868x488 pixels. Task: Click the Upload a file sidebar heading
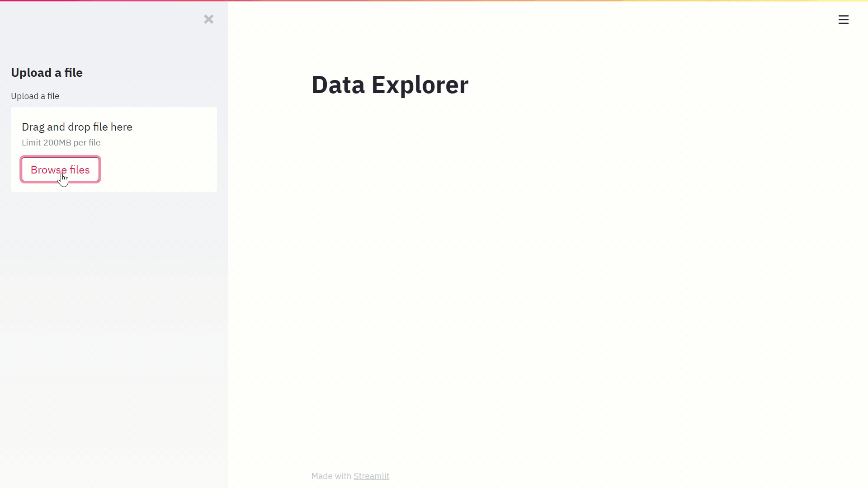click(x=47, y=73)
